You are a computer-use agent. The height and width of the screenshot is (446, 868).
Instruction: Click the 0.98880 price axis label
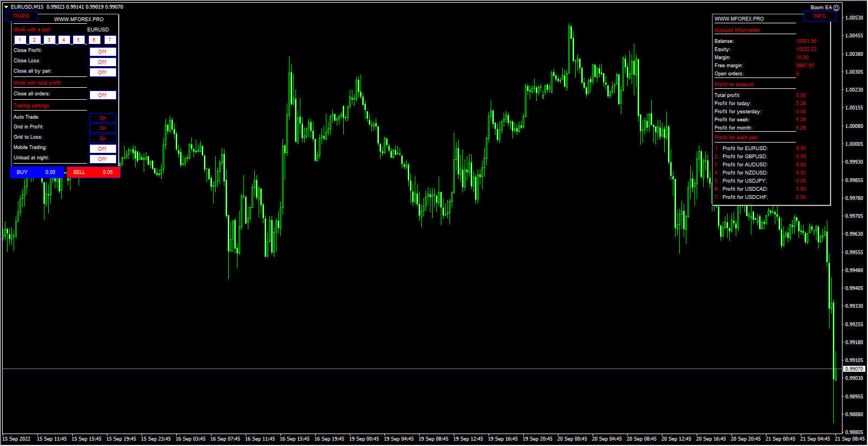pyautogui.click(x=854, y=415)
